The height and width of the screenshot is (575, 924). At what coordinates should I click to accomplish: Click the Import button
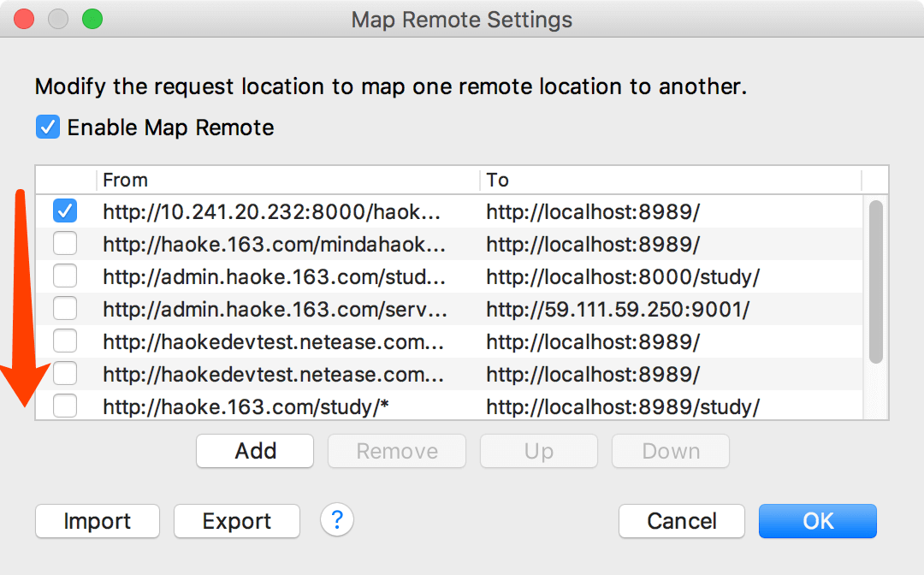click(98, 521)
